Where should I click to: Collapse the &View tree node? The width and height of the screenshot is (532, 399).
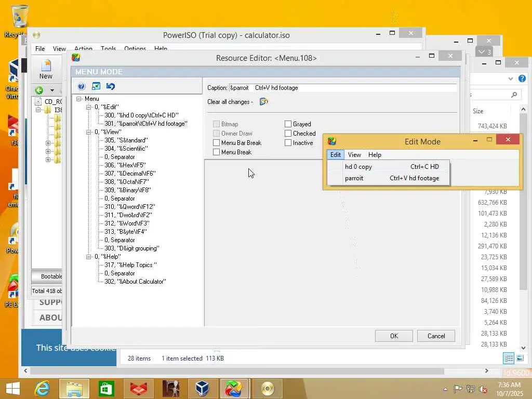(x=88, y=132)
